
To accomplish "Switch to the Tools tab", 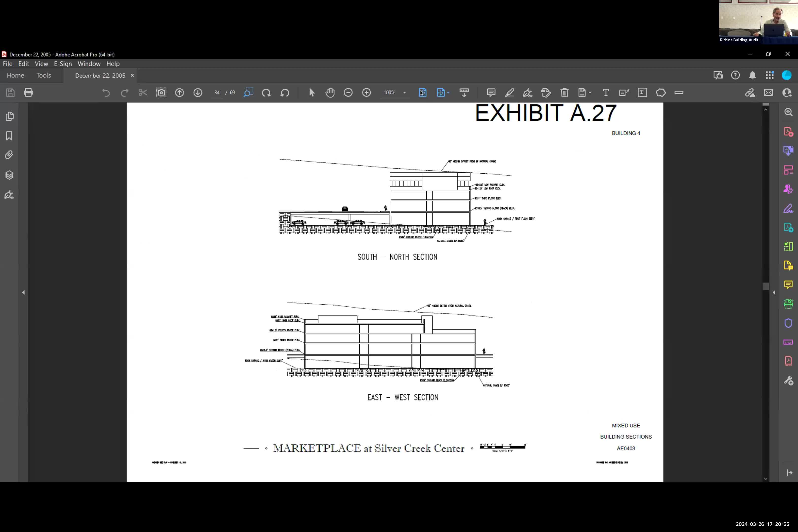I will click(x=43, y=75).
